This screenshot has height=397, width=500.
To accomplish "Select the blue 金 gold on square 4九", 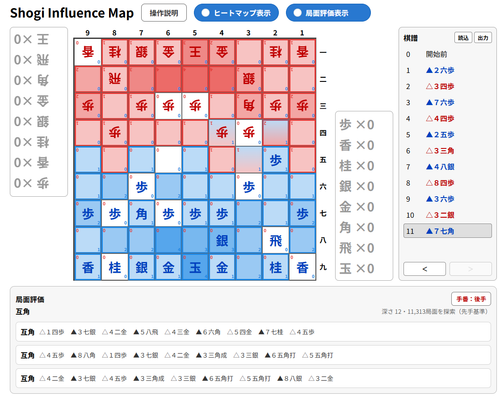I will tap(222, 267).
